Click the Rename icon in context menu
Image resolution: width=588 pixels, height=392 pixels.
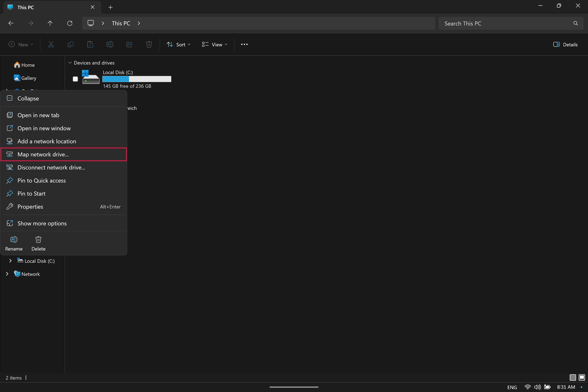click(x=14, y=239)
